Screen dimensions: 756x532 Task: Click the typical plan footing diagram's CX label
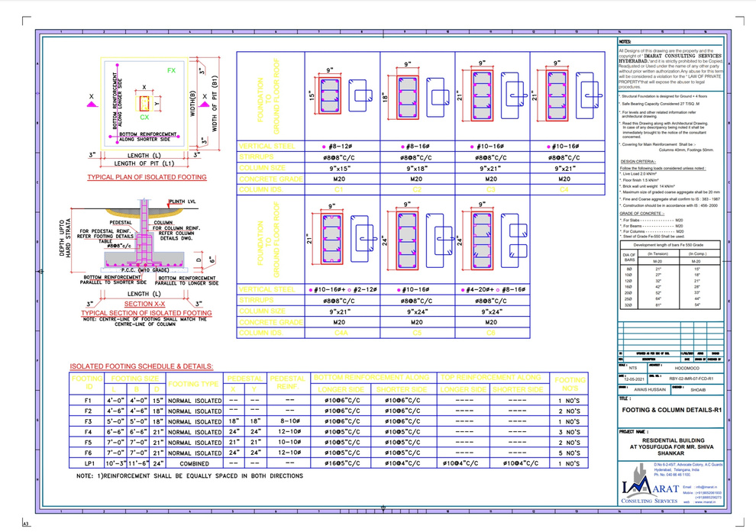(x=144, y=117)
